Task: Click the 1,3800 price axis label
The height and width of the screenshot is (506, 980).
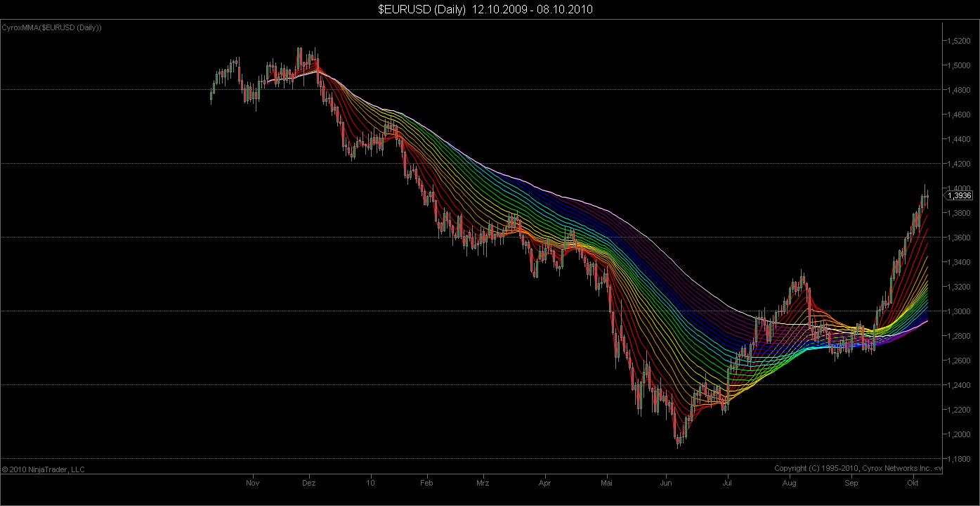Action: 959,213
